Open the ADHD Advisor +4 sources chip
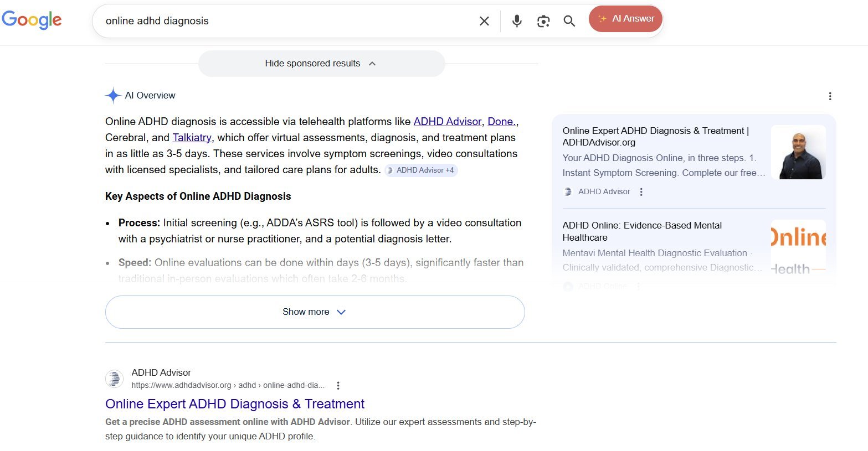Screen dimensions: 868x451 [421, 170]
